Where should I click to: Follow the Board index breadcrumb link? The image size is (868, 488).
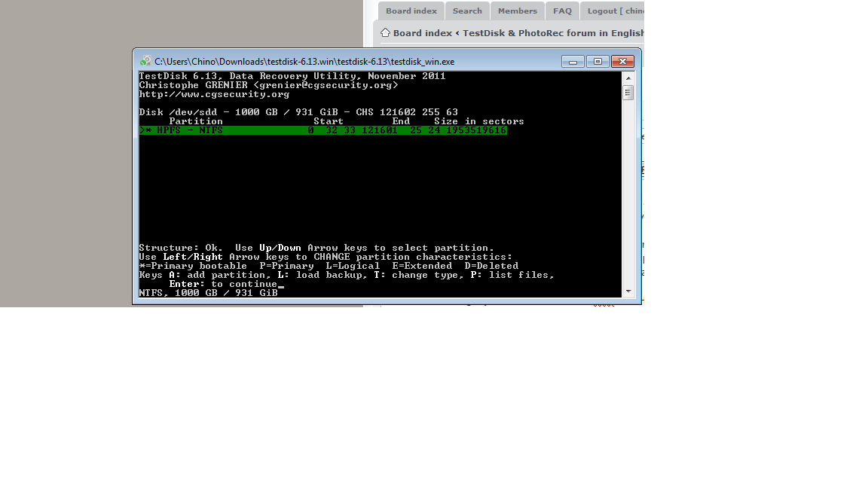(423, 33)
